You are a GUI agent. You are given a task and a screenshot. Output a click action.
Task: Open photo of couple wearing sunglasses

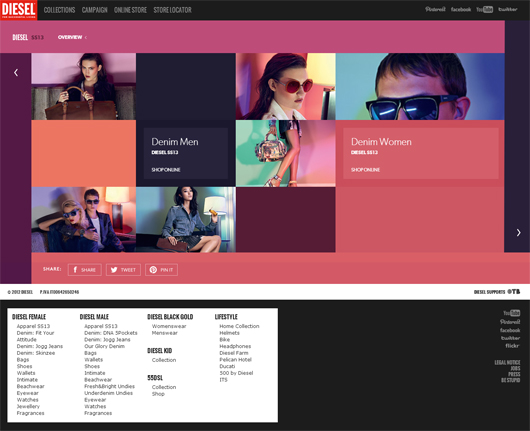pos(84,220)
